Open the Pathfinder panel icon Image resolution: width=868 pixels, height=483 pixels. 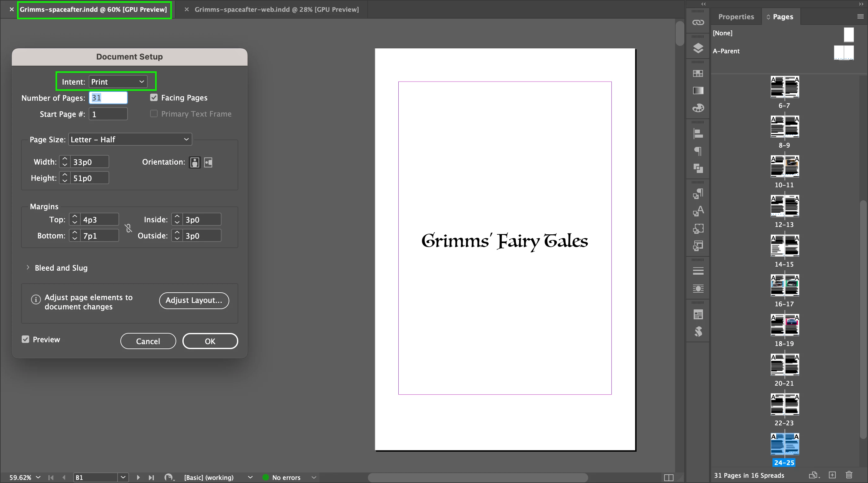pos(698,168)
